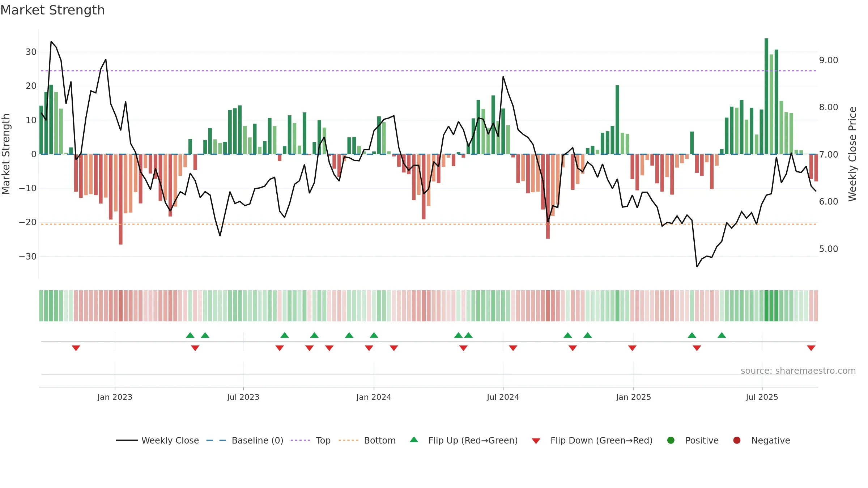Click the Market Strength chart title

pyautogui.click(x=52, y=10)
